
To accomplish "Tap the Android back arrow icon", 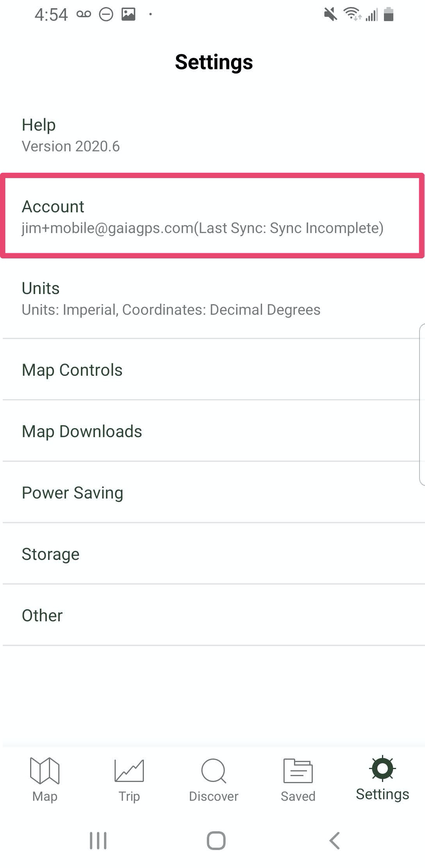I will (x=335, y=840).
